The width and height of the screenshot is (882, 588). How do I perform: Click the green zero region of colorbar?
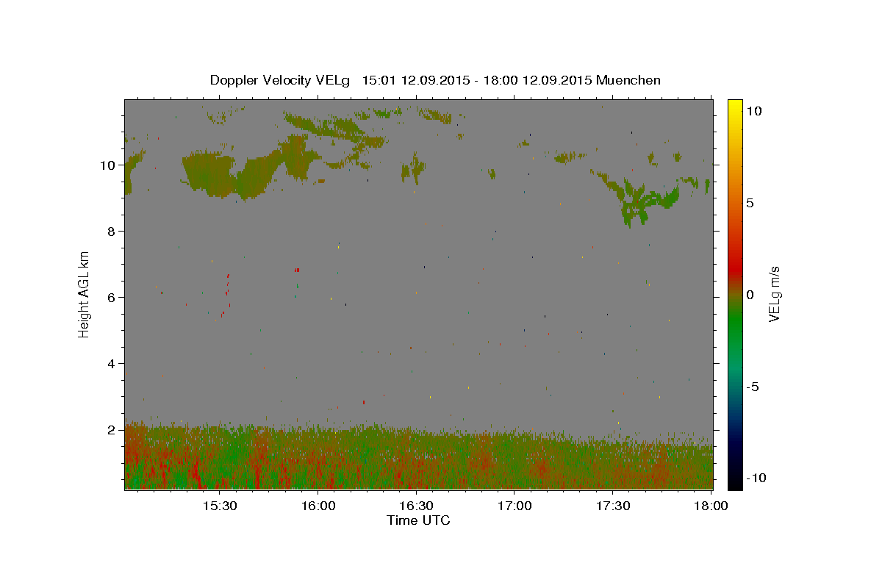click(735, 307)
